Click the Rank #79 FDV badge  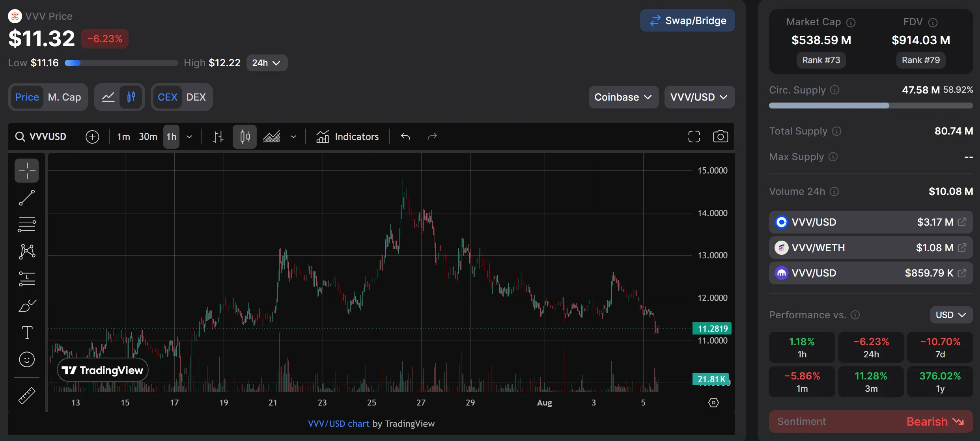pos(921,60)
